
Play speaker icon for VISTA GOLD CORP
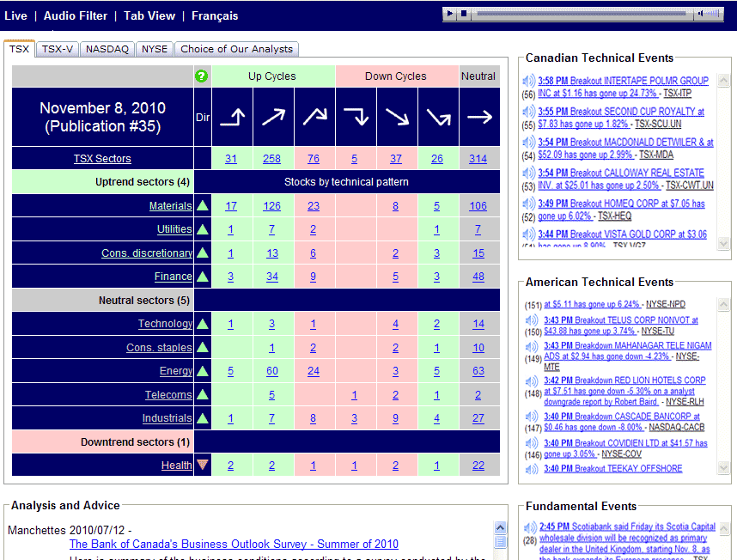pos(529,234)
